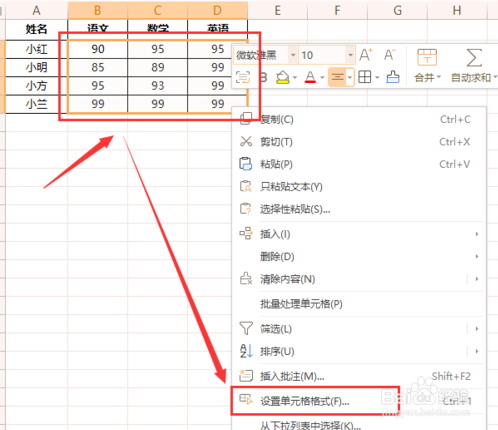Expand the 插入(I) submenu arrow
This screenshot has width=498, height=430.
(x=477, y=234)
